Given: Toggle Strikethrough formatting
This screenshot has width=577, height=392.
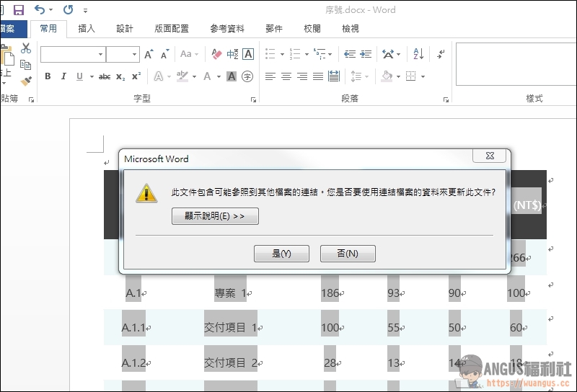Looking at the screenshot, I should [x=105, y=76].
